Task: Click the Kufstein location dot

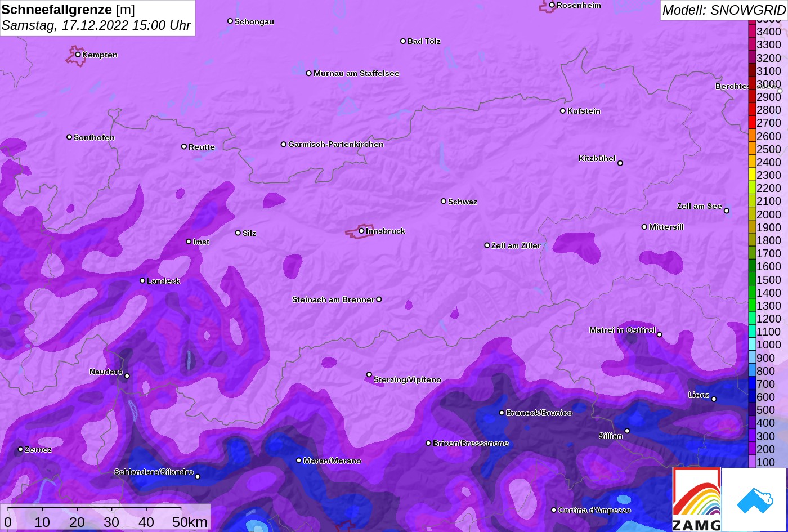Action: tap(562, 111)
